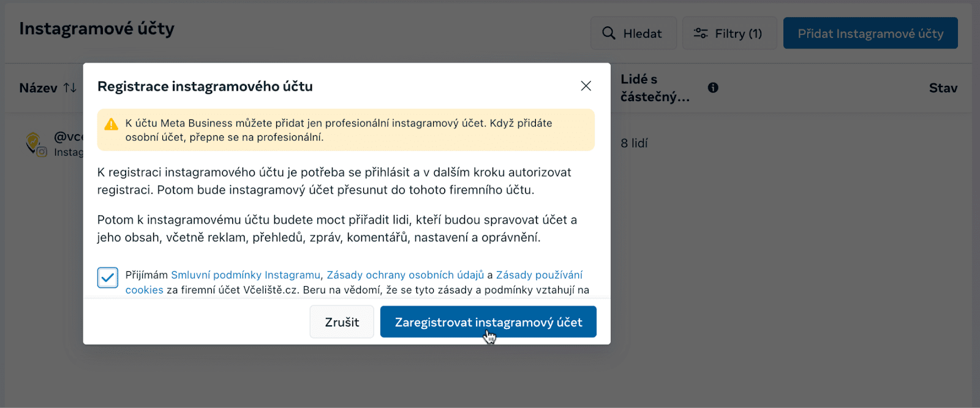
Task: Open the Smluvní podmínky Instagramu link
Action: pyautogui.click(x=245, y=274)
